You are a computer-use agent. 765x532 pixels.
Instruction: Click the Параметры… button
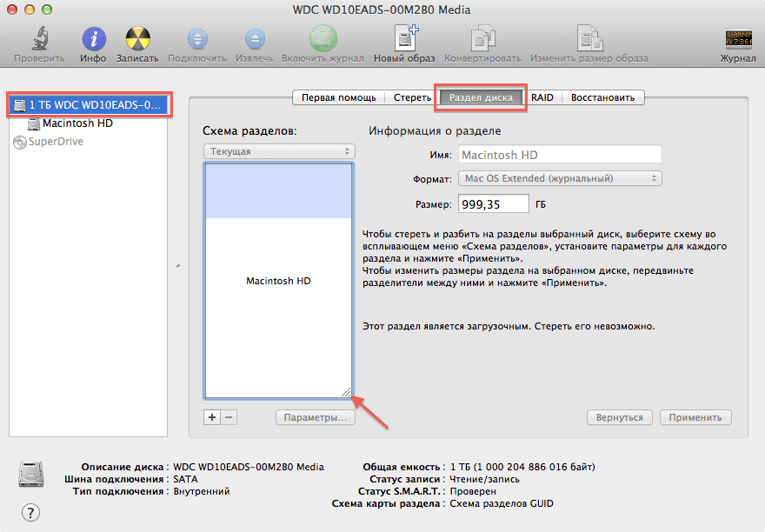(316, 418)
